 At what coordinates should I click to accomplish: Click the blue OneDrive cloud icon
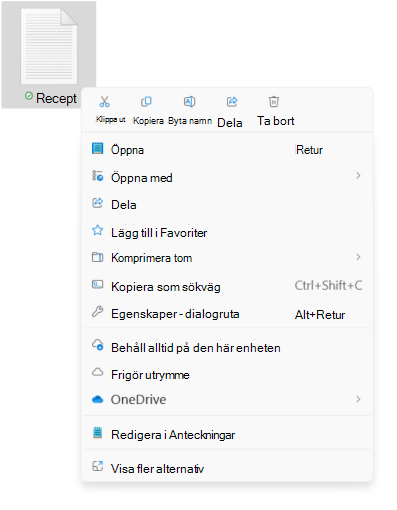[97, 399]
